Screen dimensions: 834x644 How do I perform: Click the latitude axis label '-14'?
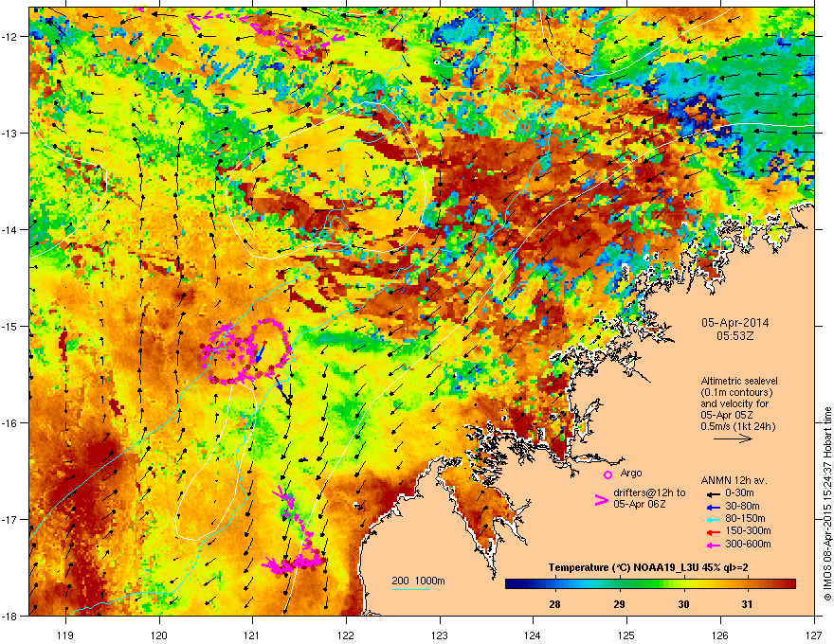(x=10, y=230)
